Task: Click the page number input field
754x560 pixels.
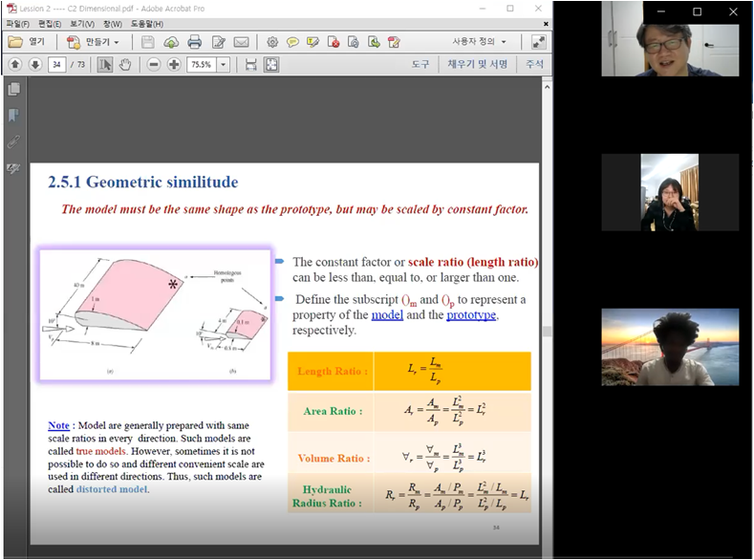Action: pyautogui.click(x=57, y=64)
